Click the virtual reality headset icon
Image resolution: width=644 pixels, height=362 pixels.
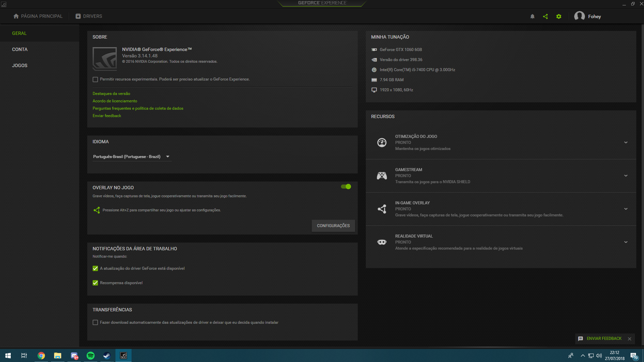(382, 242)
